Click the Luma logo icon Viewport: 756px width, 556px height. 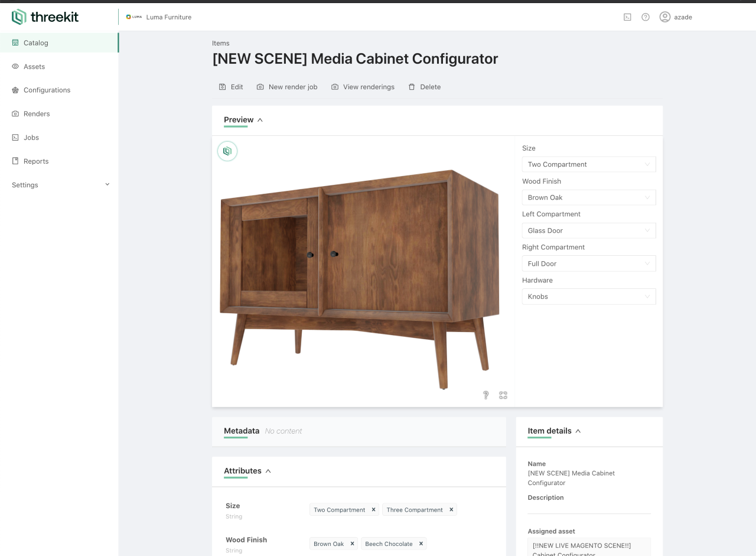click(x=133, y=17)
